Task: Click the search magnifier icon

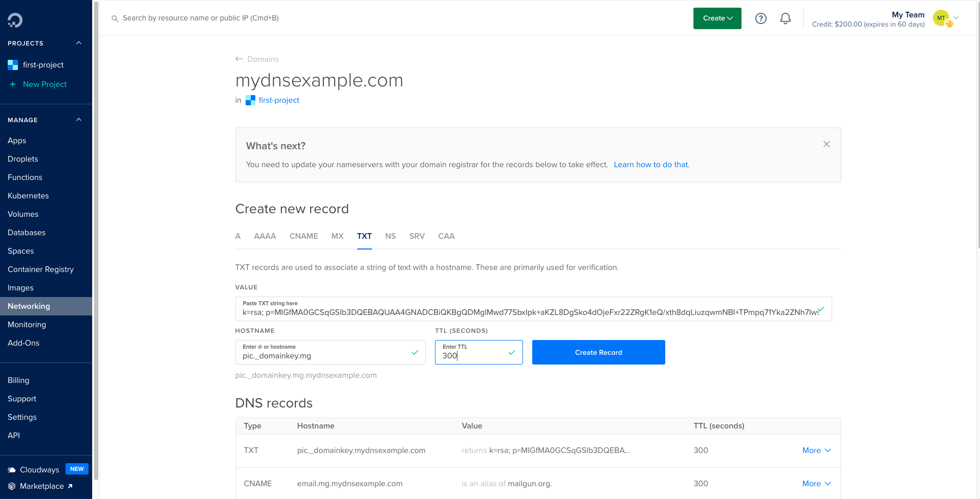Action: [x=115, y=18]
